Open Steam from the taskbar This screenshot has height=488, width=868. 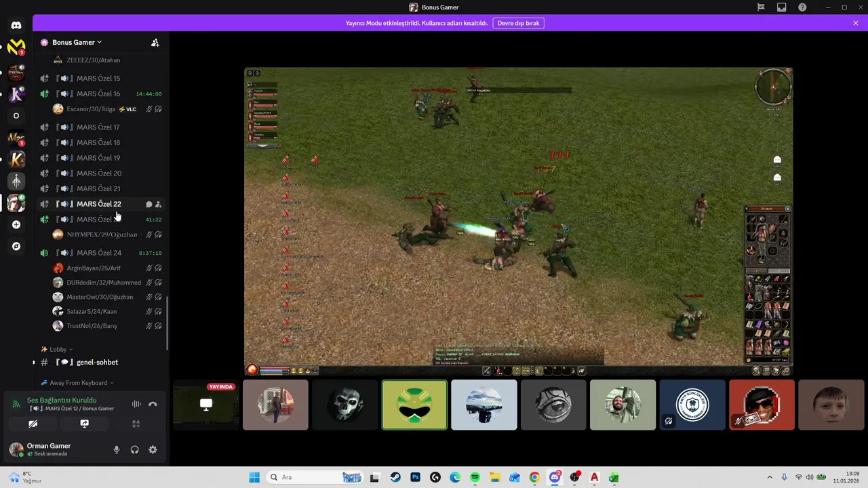(395, 477)
